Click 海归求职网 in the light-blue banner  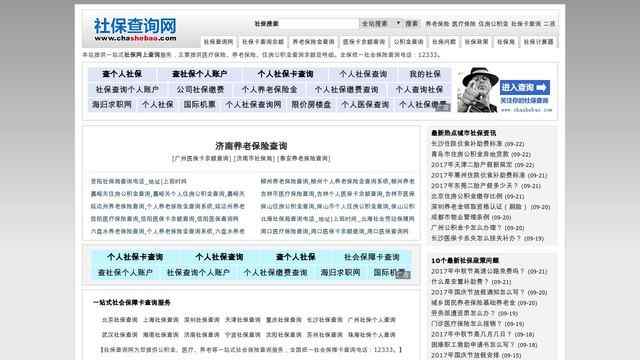[x=340, y=272]
